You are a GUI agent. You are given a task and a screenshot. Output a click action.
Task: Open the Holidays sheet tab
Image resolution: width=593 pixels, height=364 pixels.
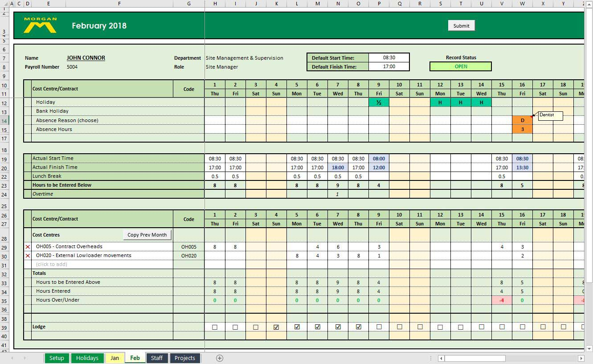pos(87,358)
